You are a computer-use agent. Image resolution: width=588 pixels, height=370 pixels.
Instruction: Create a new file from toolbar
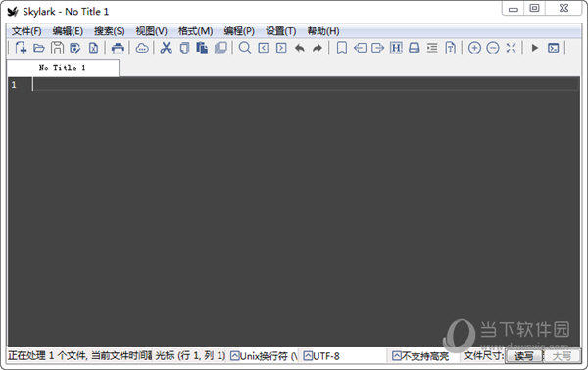21,48
